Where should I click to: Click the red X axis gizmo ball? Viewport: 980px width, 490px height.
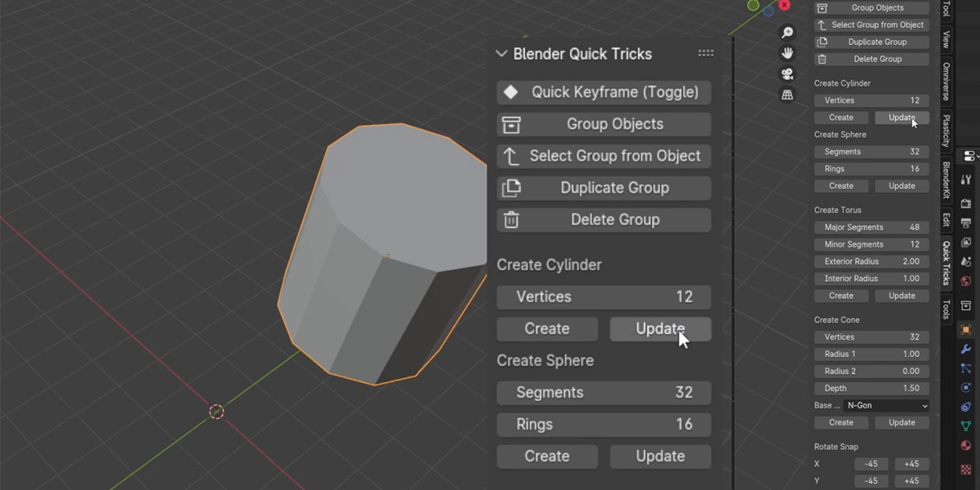point(784,5)
